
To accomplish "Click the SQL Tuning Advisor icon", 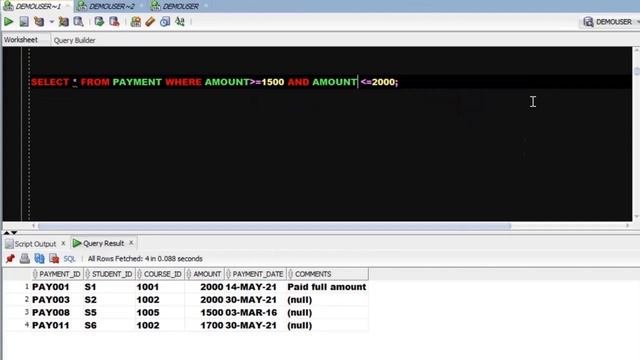I will tap(78, 22).
